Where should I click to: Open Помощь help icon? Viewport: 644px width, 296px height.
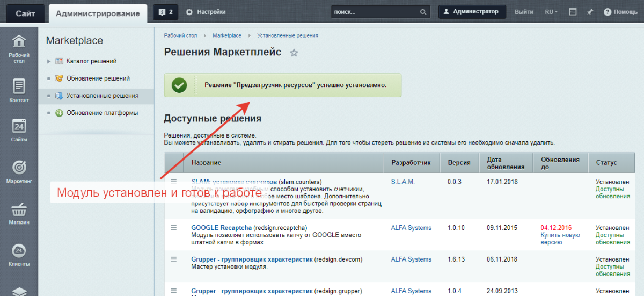click(x=608, y=12)
